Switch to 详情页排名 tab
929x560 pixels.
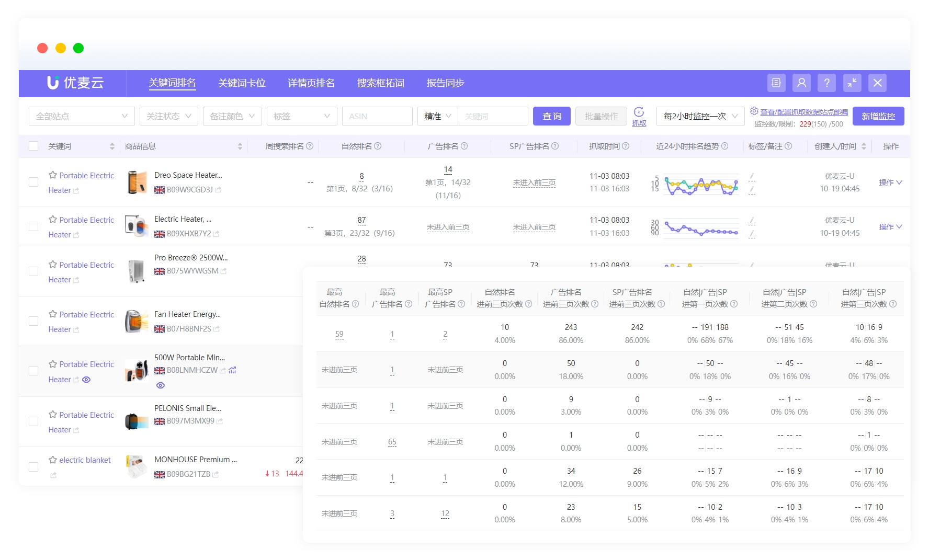pyautogui.click(x=311, y=83)
